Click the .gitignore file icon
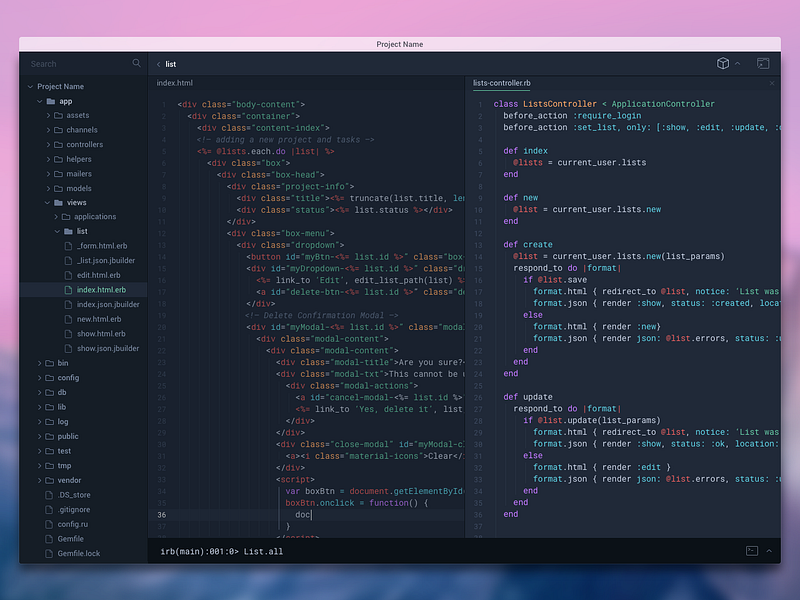Screen dimensions: 800x600 (x=49, y=509)
